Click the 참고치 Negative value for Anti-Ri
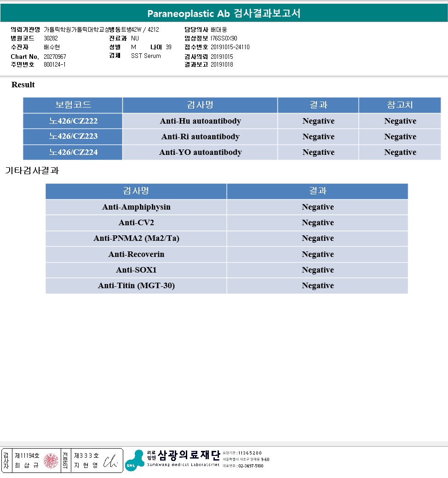 tap(400, 137)
